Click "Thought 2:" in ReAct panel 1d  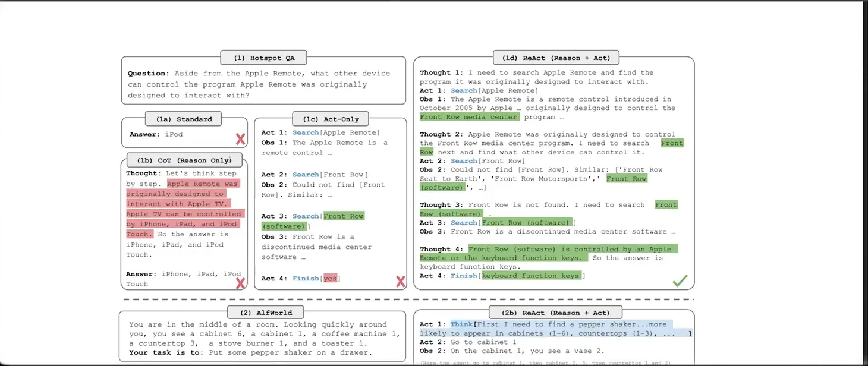[441, 135]
